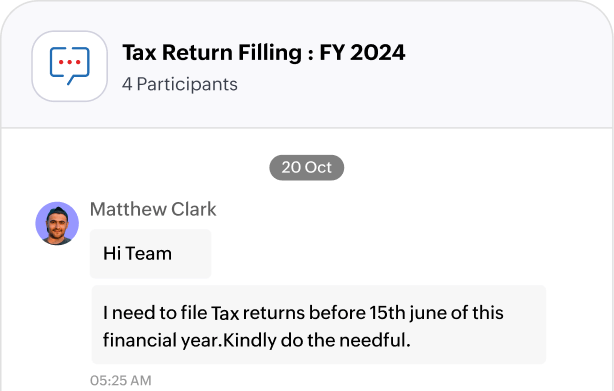Click the '05:25 AM' message timestamp
This screenshot has width=614, height=391.
pyautogui.click(x=121, y=380)
